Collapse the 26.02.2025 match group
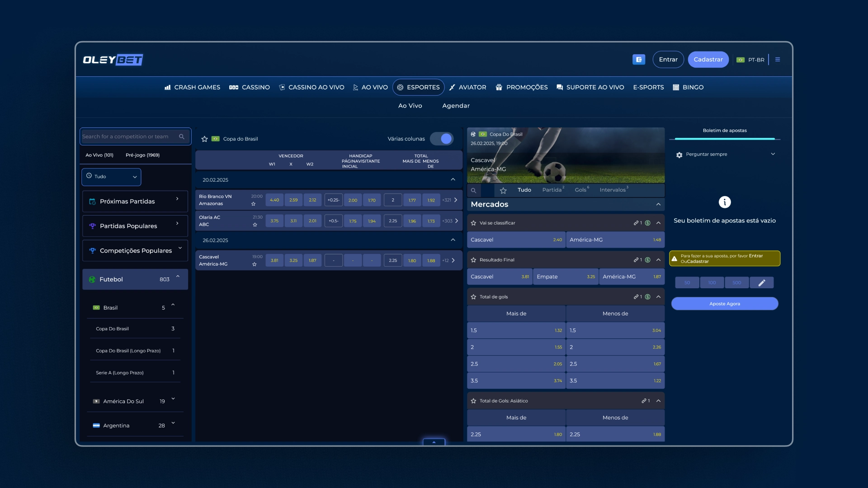 [x=453, y=240]
